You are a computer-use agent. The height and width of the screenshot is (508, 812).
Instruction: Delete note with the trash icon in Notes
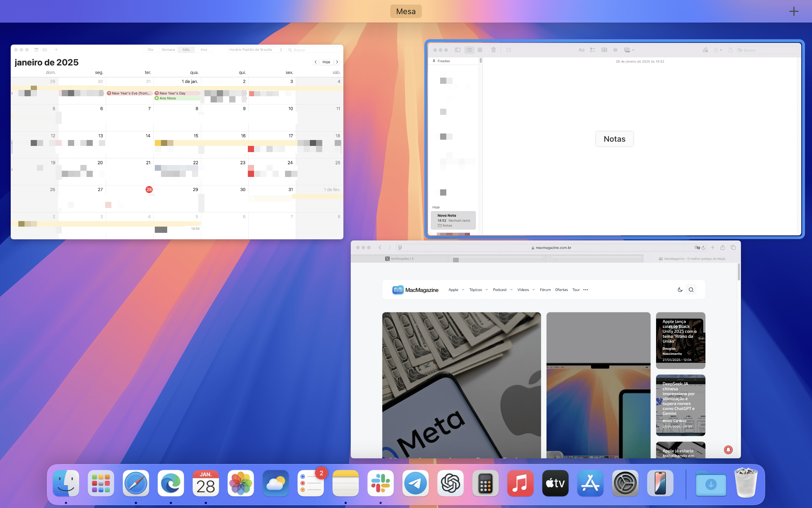(494, 50)
